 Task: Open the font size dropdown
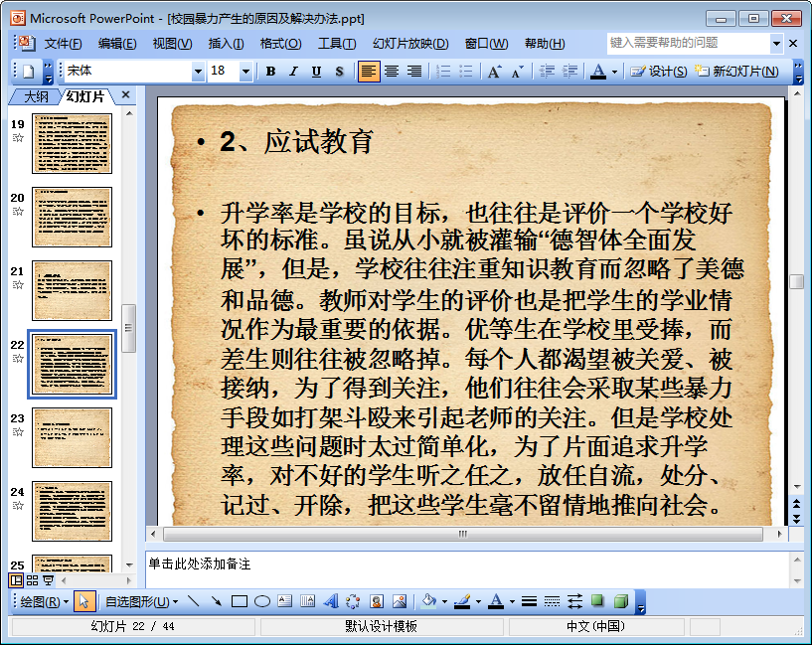245,72
